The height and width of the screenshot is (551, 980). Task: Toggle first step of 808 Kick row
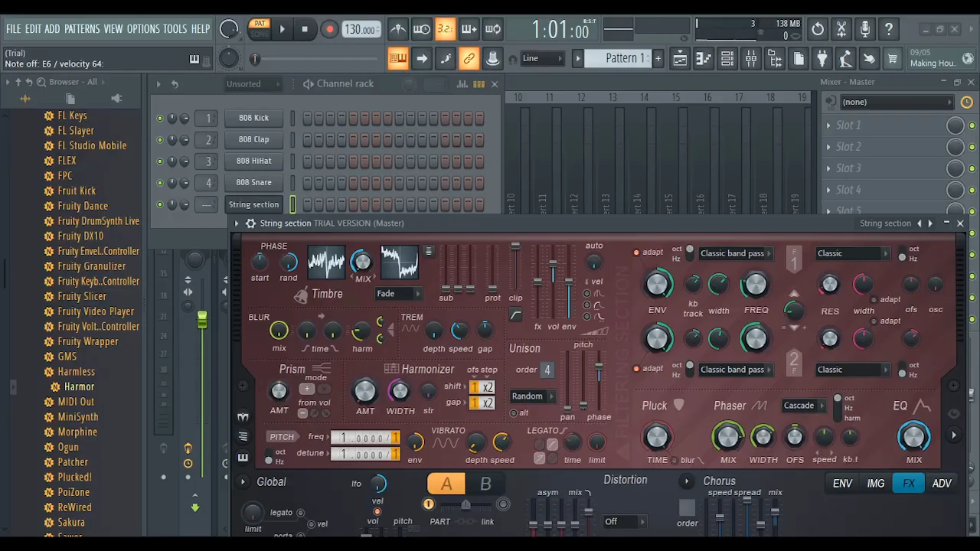click(307, 119)
